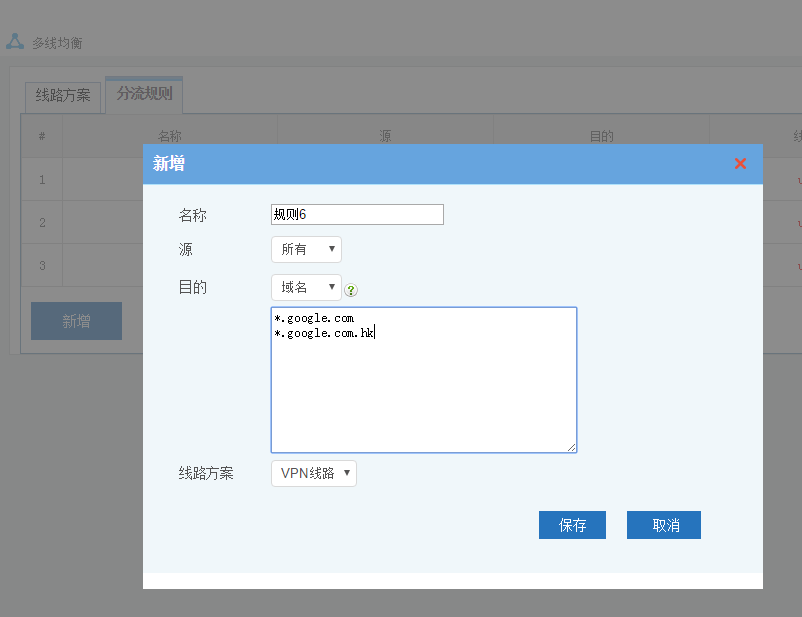This screenshot has width=802, height=617.
Task: Click the textarea resize handle corner
Action: [x=572, y=448]
